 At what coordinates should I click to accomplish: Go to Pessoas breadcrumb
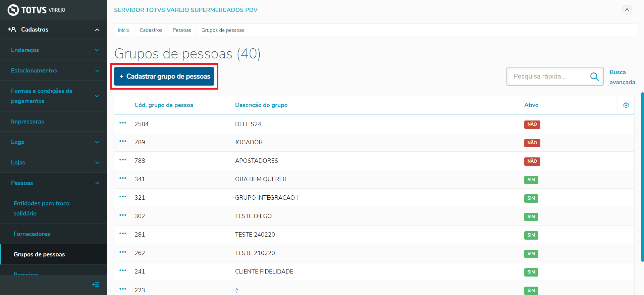(182, 30)
